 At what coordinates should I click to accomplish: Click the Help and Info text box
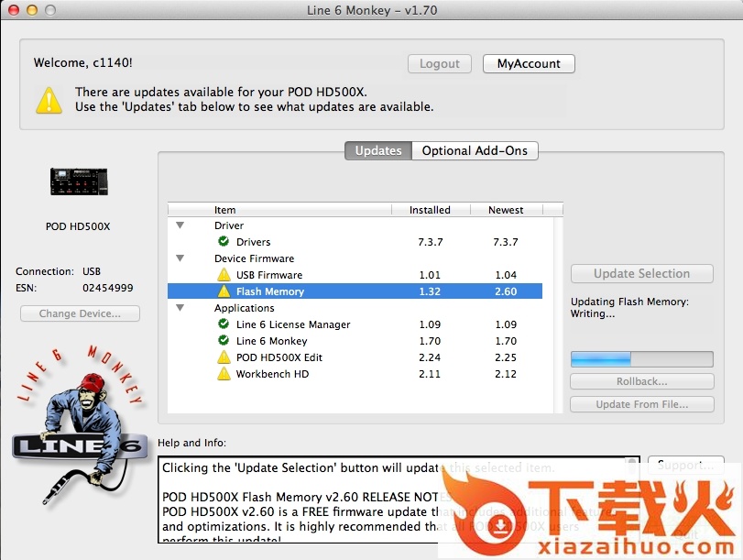(x=399, y=500)
